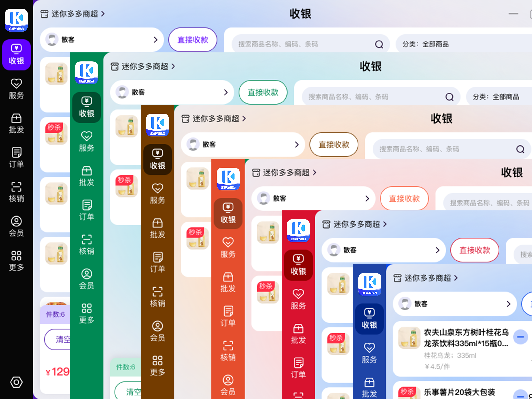Expand 迷你多多商超 store selector in green window

point(143,66)
